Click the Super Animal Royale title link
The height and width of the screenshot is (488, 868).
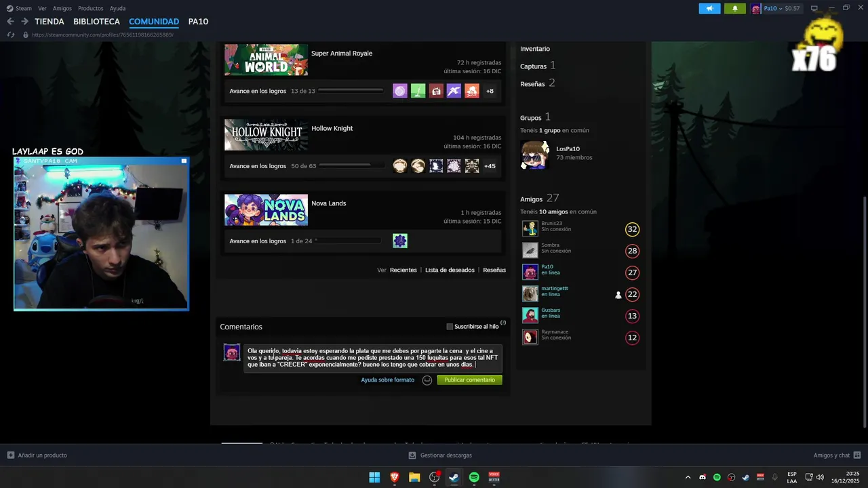point(342,54)
